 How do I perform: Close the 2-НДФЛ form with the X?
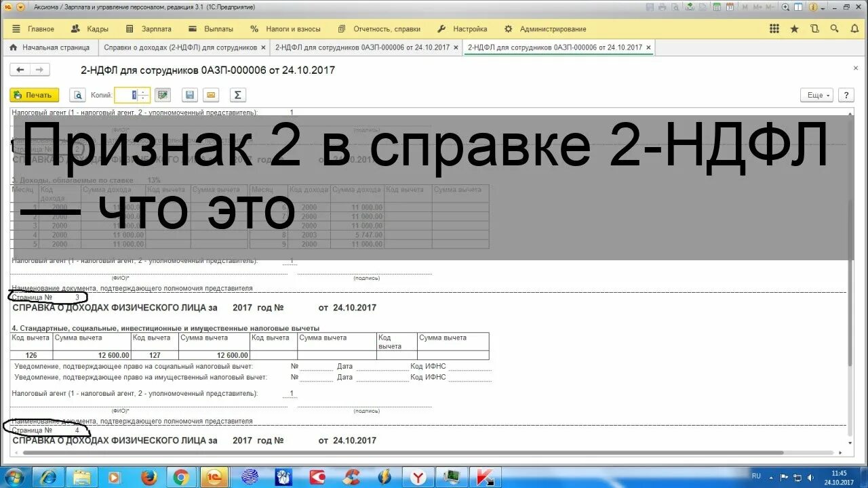(855, 68)
